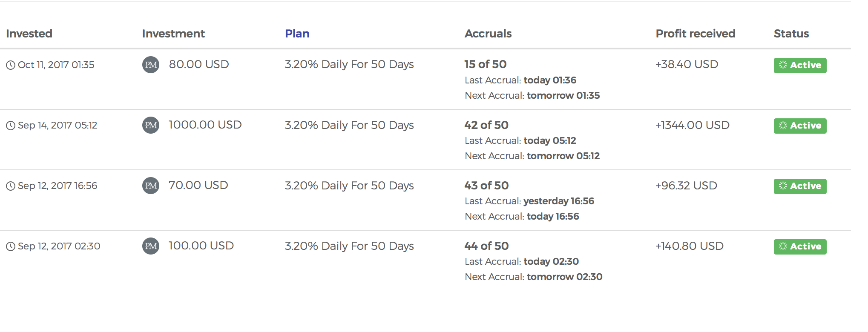The height and width of the screenshot is (332, 868).
Task: Click clock icon next to Oct 11, 2017
Action: tap(11, 65)
